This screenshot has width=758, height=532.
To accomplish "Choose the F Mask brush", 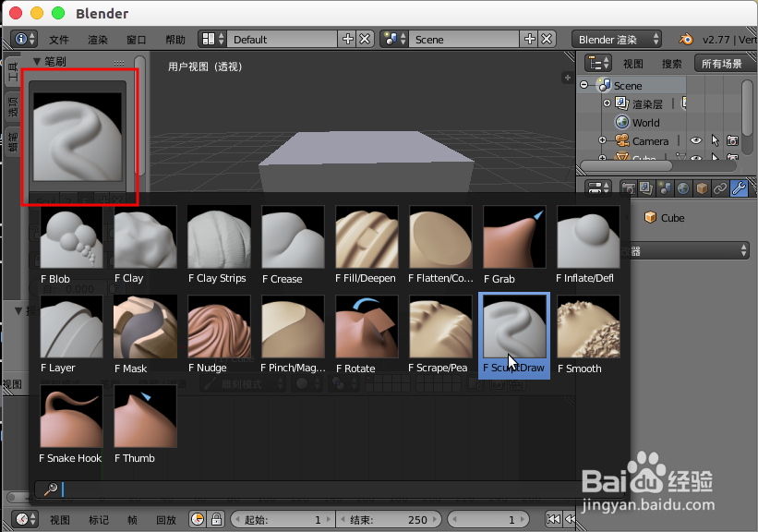I will click(145, 334).
